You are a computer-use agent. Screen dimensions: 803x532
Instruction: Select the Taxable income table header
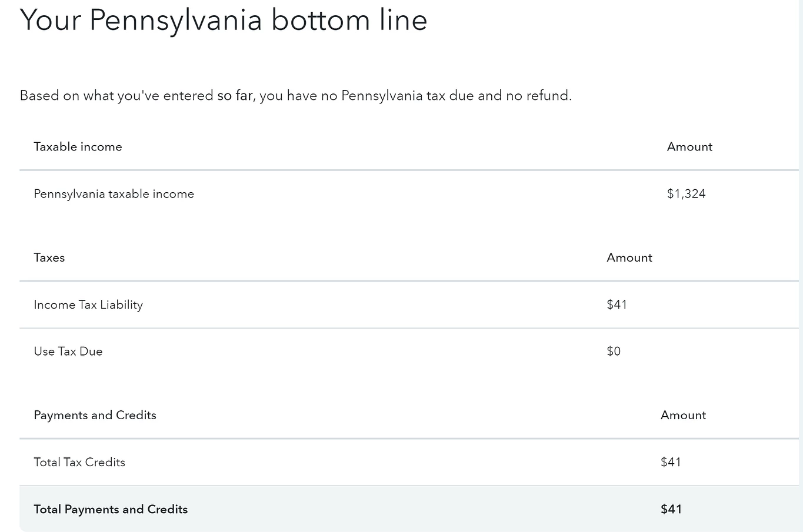[x=78, y=146]
